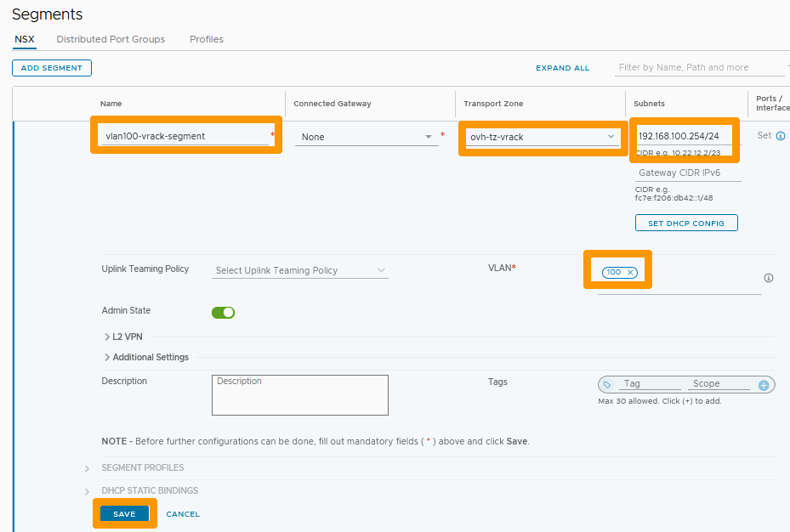
Task: Save the vlan100-vrack-segment configuration
Action: click(x=124, y=513)
